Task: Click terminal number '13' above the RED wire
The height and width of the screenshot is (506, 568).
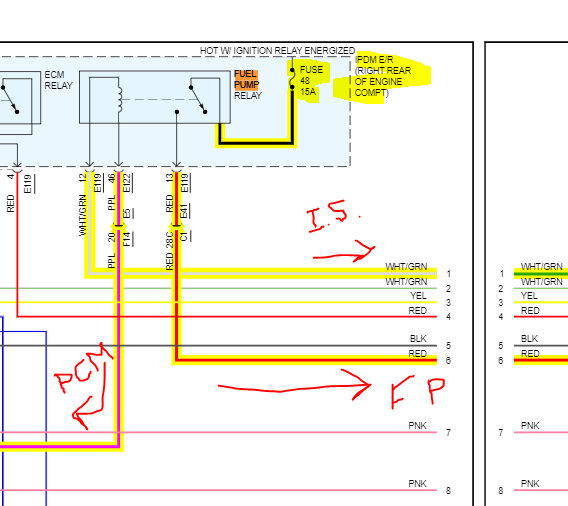Action: tap(170, 178)
